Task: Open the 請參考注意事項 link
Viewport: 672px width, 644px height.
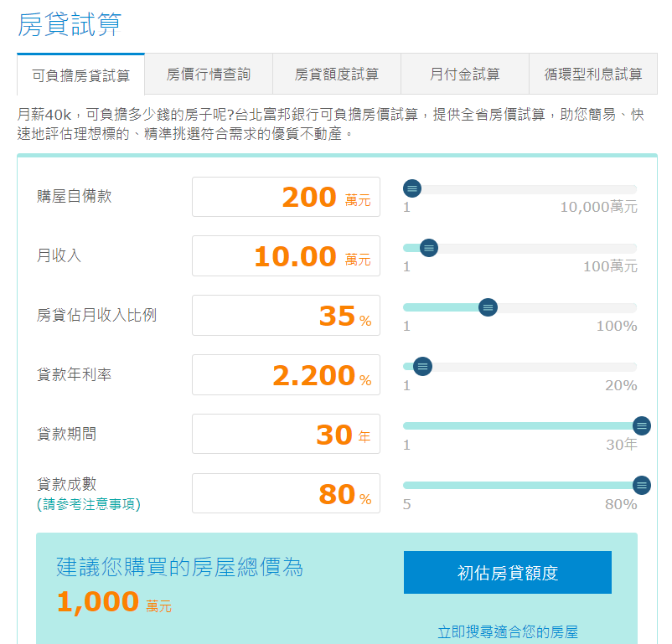Action: 89,504
